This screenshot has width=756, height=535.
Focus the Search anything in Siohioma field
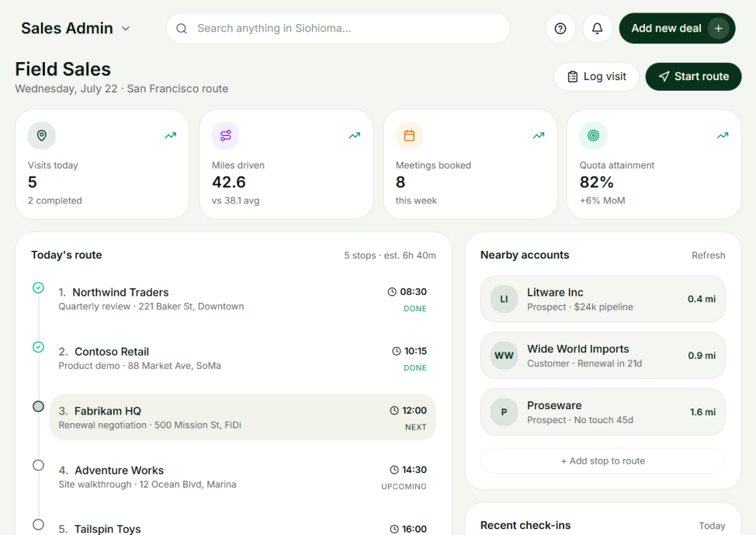[x=338, y=29]
